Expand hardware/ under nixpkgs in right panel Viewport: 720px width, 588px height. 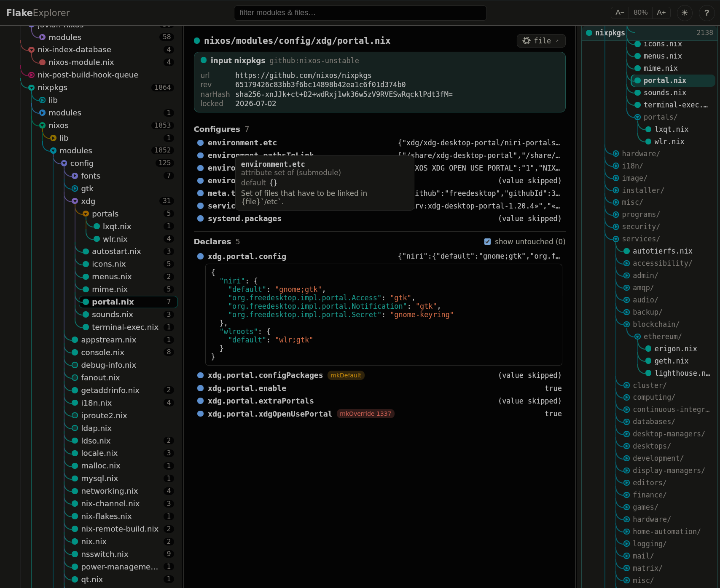616,154
